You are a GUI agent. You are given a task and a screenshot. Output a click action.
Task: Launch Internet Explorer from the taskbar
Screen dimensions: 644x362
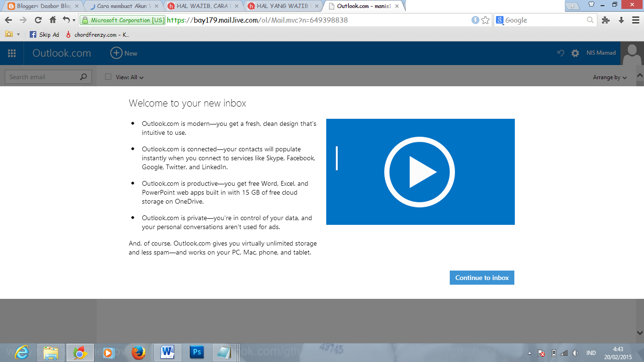tap(22, 353)
